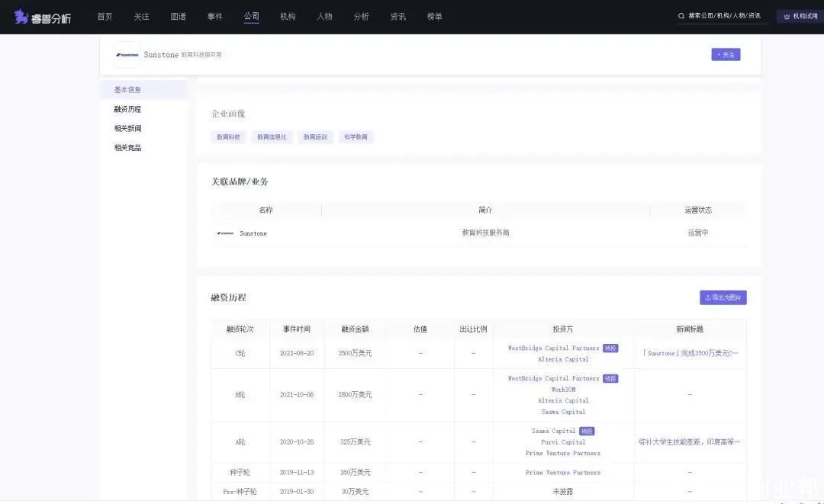The width and height of the screenshot is (824, 504).
Task: Select the 科学教育 tag
Action: pyautogui.click(x=356, y=137)
